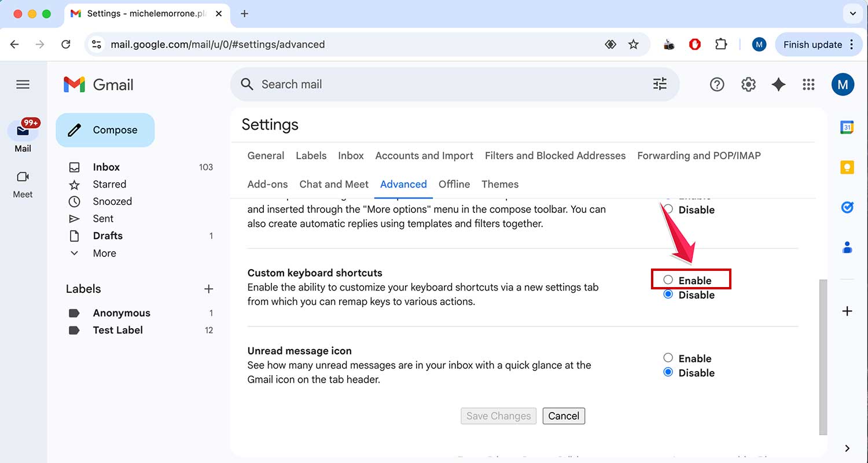Enable custom keyboard shortcuts

[x=668, y=279]
